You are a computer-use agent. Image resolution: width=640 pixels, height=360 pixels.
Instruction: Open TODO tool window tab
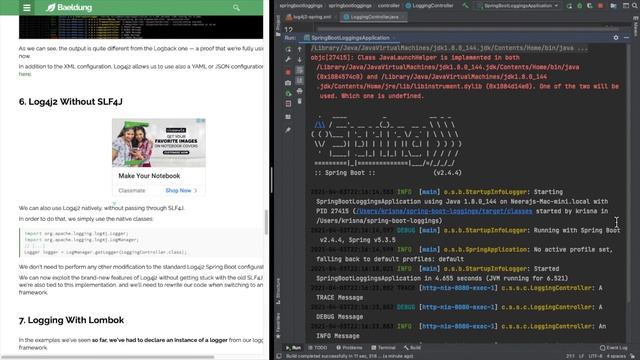coord(318,348)
